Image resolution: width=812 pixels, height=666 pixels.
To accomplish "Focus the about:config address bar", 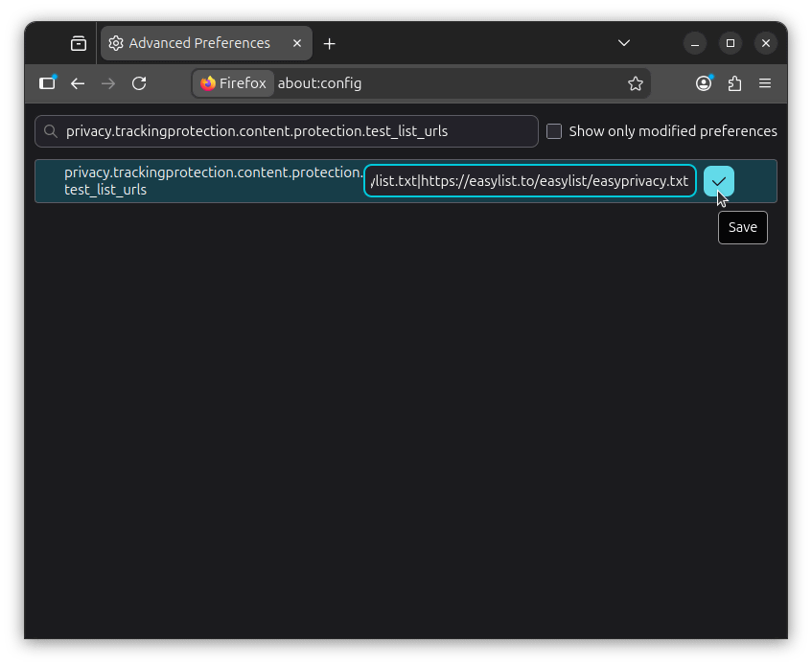I will click(x=441, y=83).
